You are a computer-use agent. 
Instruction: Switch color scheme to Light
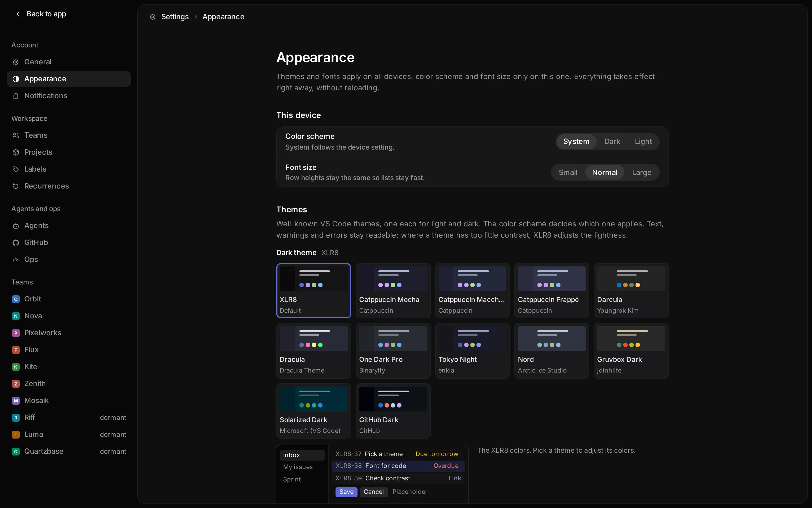click(643, 141)
